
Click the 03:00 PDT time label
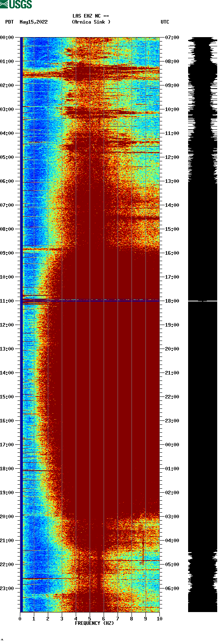(x=7, y=109)
